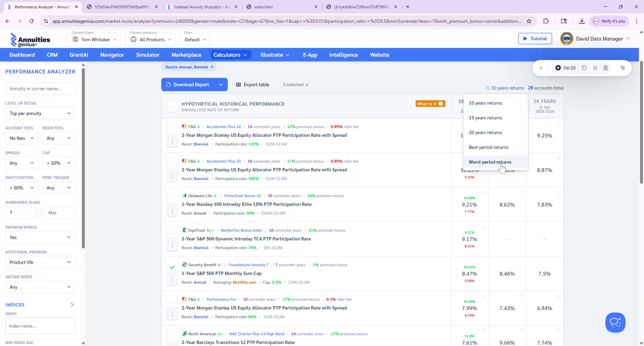Switch to the Marketplace tab
The height and width of the screenshot is (346, 644).
click(186, 55)
